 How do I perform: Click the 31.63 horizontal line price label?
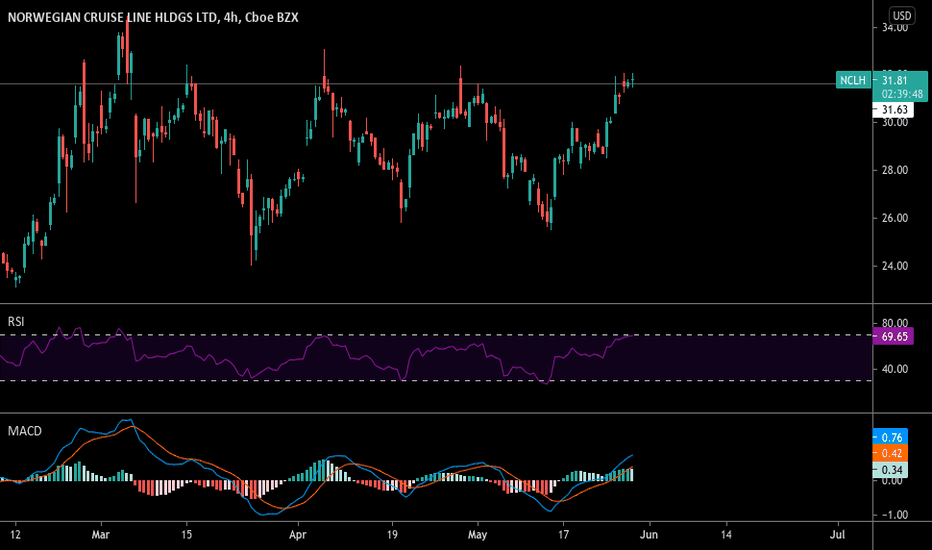[895, 109]
